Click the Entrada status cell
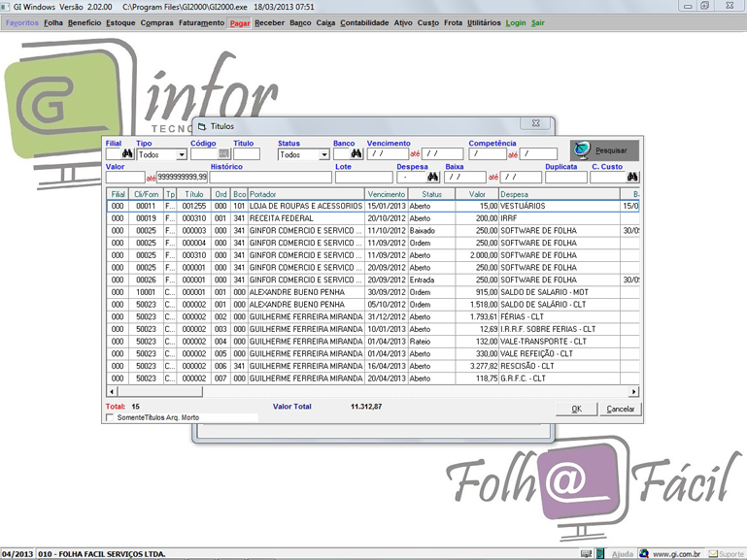 tap(431, 280)
